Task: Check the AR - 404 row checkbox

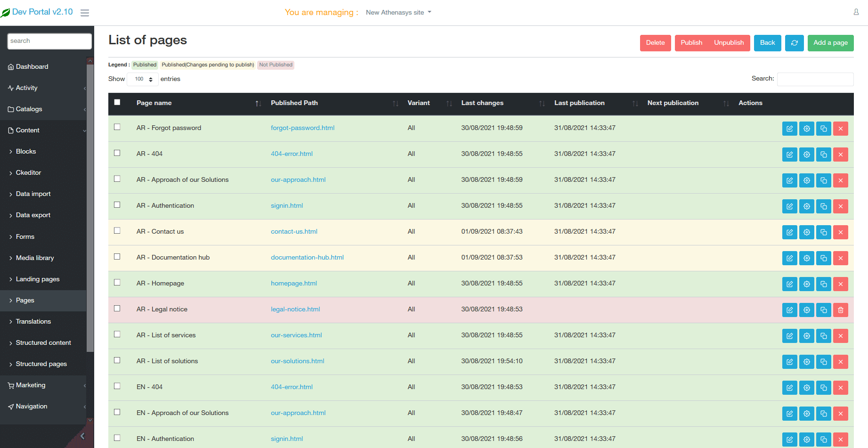Action: coord(117,153)
